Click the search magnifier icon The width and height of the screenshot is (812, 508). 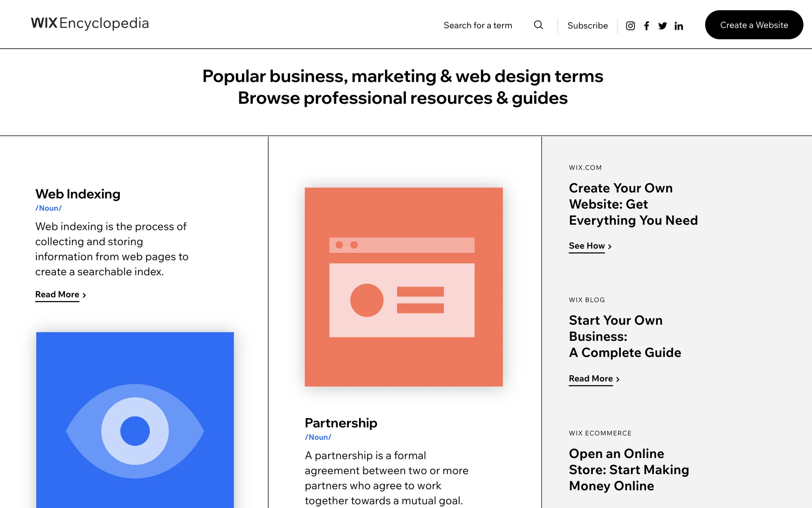[x=538, y=25]
